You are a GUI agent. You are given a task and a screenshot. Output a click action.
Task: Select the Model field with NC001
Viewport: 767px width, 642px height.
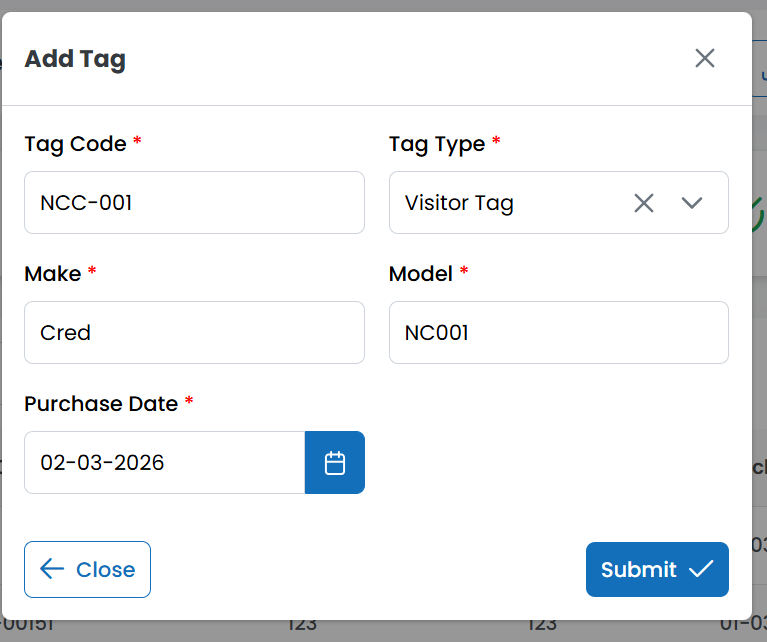coord(558,333)
